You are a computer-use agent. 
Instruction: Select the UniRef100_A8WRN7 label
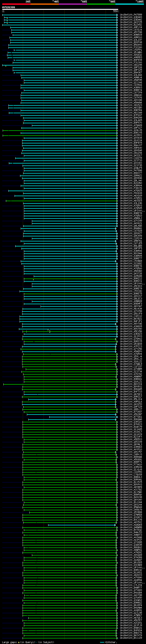point(131,376)
